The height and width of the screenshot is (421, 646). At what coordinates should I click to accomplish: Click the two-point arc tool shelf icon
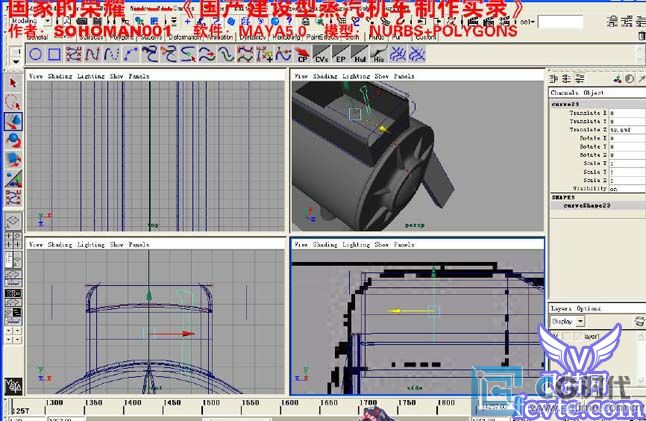tap(131, 54)
